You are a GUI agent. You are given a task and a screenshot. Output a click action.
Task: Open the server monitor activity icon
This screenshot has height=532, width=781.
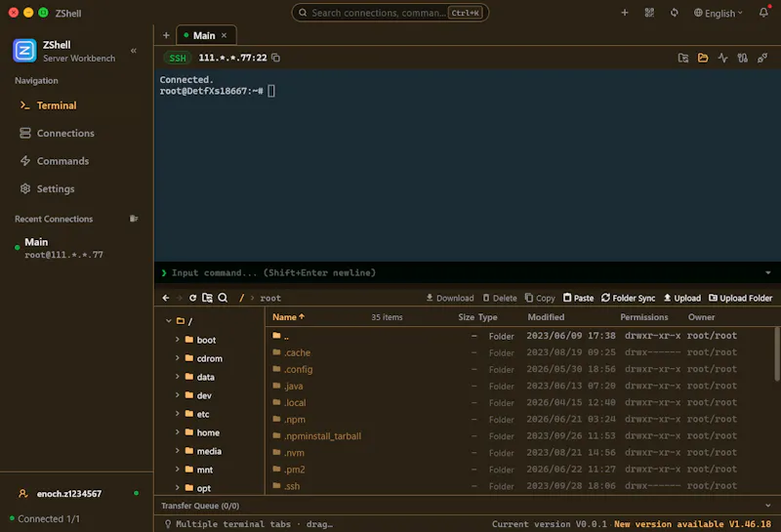click(x=722, y=59)
